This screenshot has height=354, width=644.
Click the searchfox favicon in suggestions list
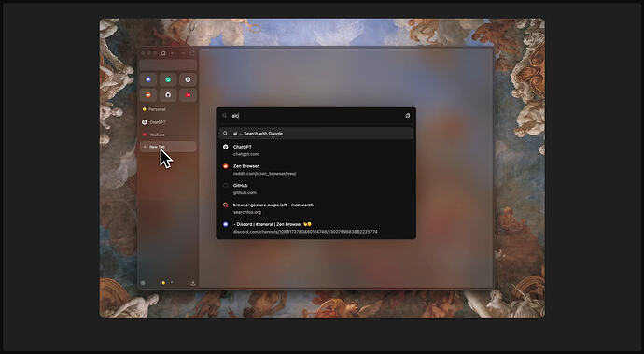(226, 205)
